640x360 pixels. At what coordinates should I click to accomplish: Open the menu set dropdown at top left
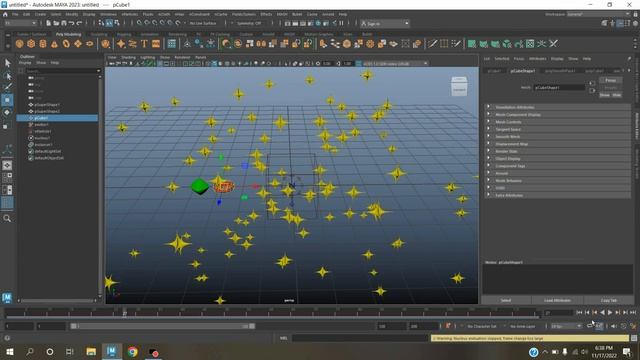tap(20, 23)
